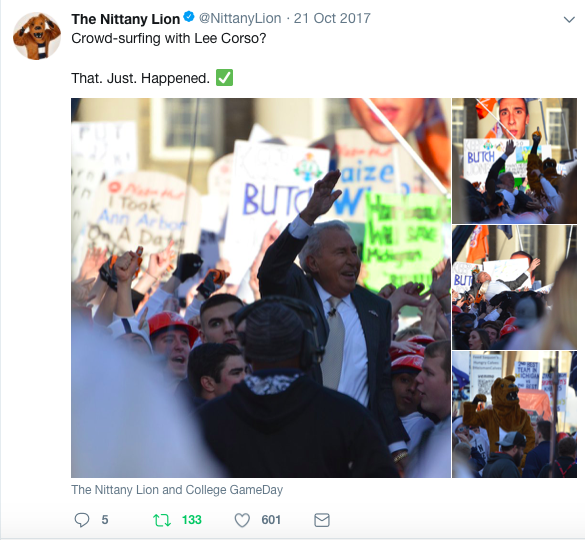The height and width of the screenshot is (540, 585).
Task: Click the reply speech bubble icon
Action: (x=82, y=520)
